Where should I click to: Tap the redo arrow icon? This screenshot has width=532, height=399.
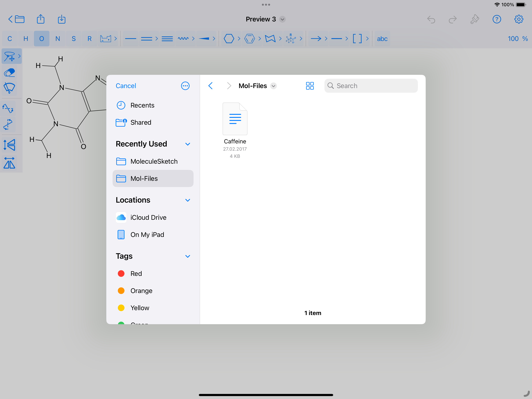pos(453,19)
